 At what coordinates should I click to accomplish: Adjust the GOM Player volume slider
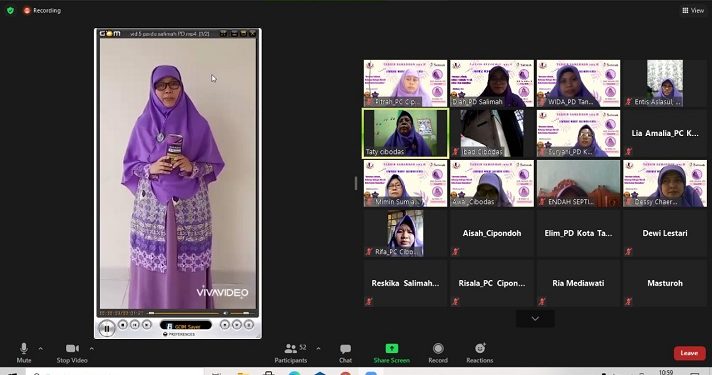242,313
